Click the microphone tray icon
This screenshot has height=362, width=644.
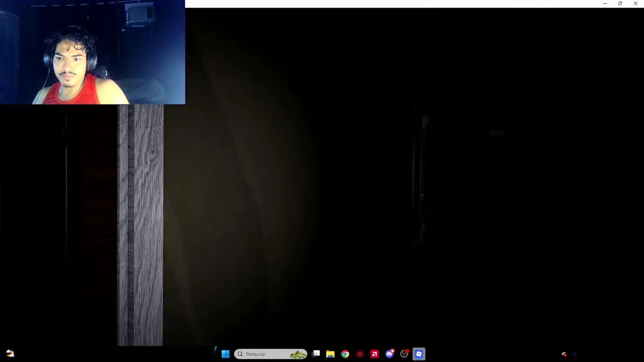pos(575,354)
